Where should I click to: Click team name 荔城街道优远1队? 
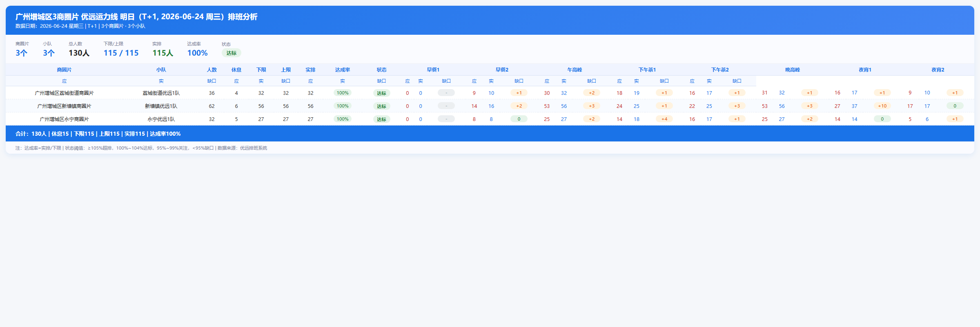coord(161,93)
